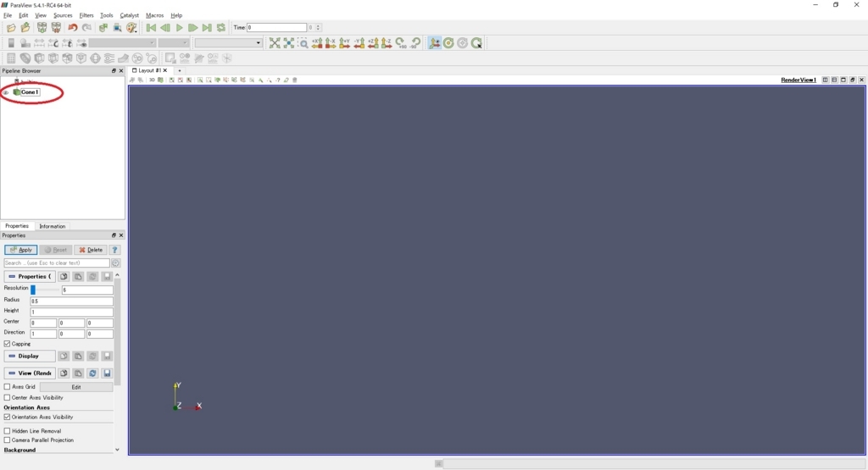Jump to the last frame
The height and width of the screenshot is (470, 868).
[207, 28]
